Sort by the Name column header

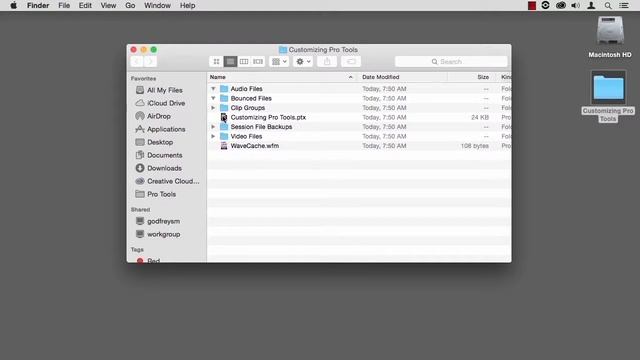point(282,77)
